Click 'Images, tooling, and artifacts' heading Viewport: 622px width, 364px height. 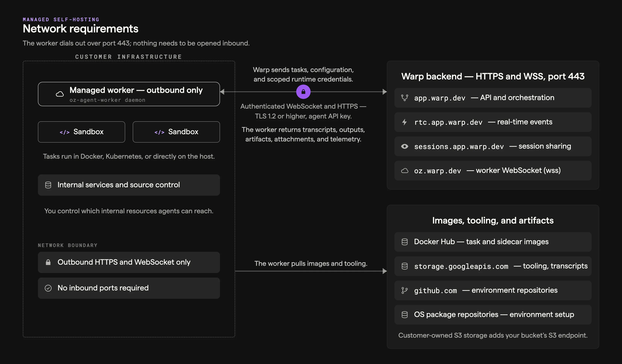[x=493, y=220]
